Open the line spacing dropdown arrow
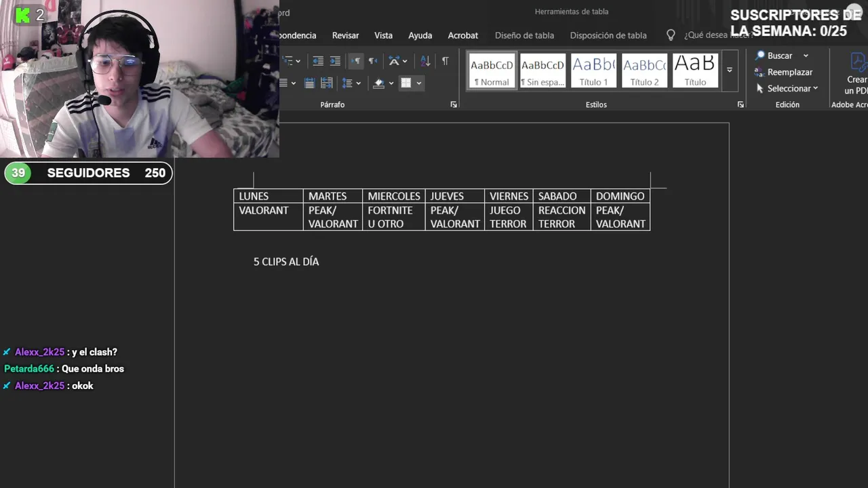Screen dimensions: 868x488 click(x=359, y=83)
